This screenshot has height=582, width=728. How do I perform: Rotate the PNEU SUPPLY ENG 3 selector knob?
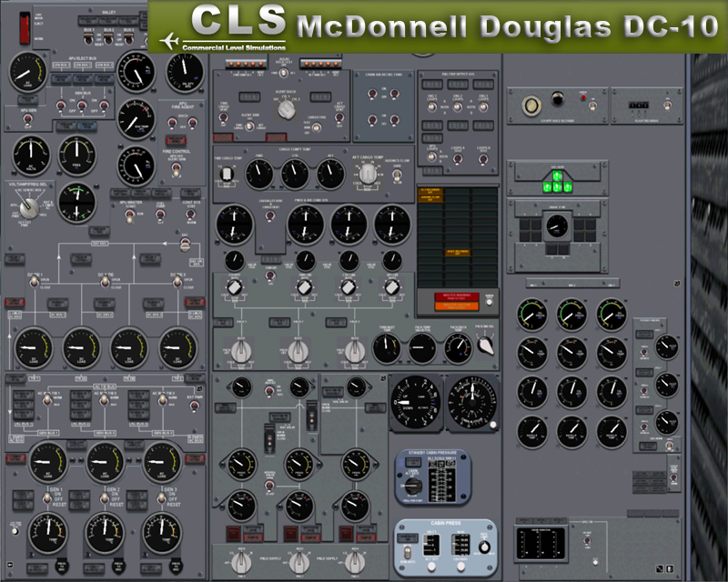tap(354, 562)
